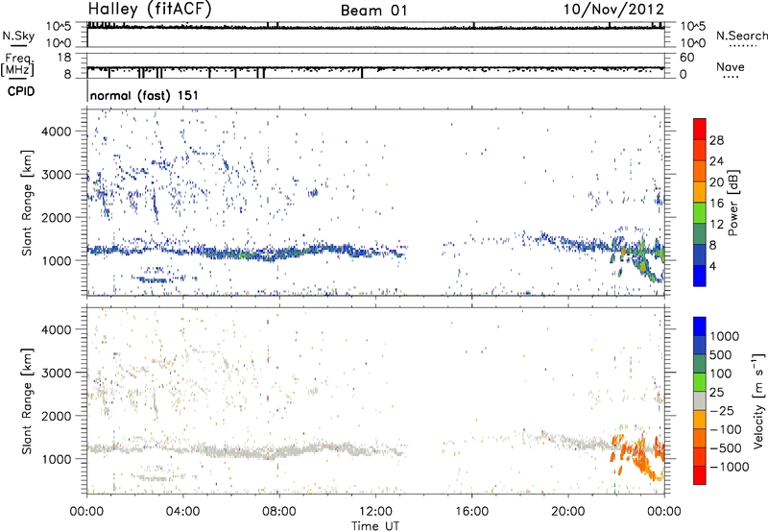Click the '20:00' time axis label
The height and width of the screenshot is (532, 768).
click(x=568, y=512)
